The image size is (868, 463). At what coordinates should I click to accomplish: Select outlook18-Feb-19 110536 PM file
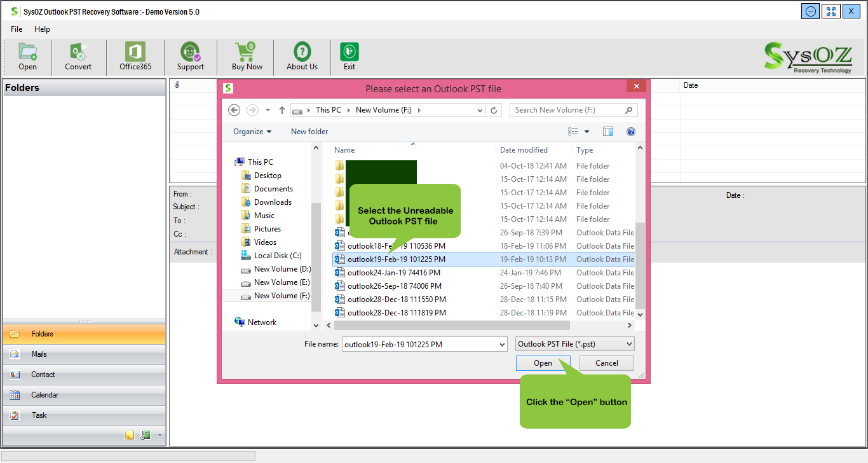tap(397, 246)
